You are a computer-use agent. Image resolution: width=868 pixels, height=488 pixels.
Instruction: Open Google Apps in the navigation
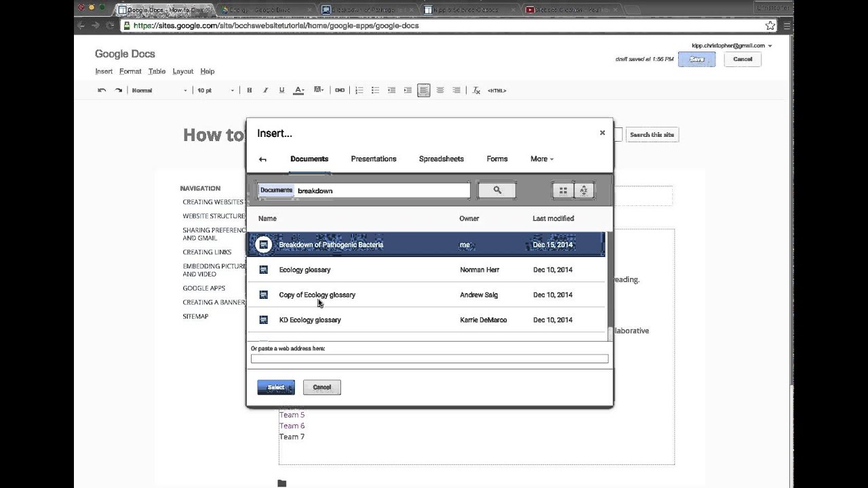pos(203,288)
